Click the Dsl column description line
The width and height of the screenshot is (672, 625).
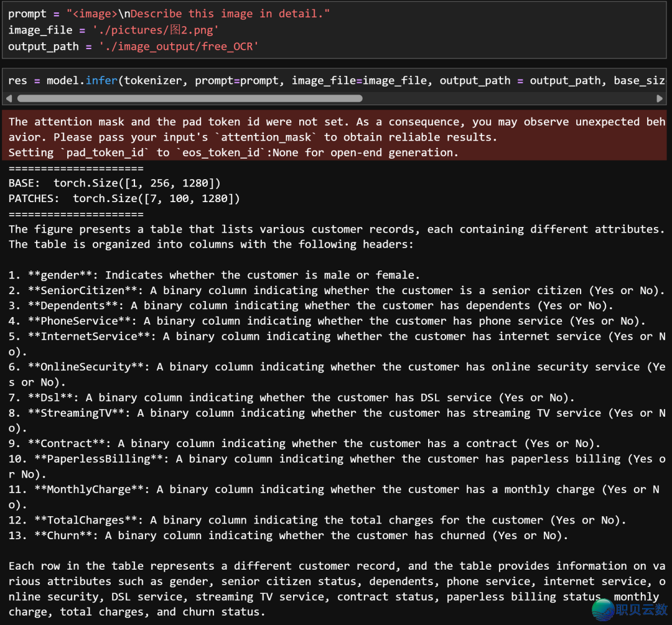tap(291, 397)
